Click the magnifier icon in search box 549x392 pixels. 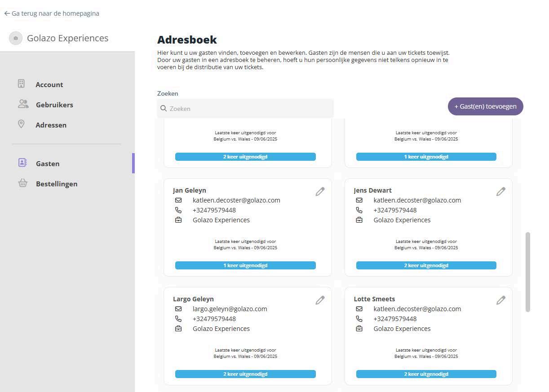(x=164, y=109)
